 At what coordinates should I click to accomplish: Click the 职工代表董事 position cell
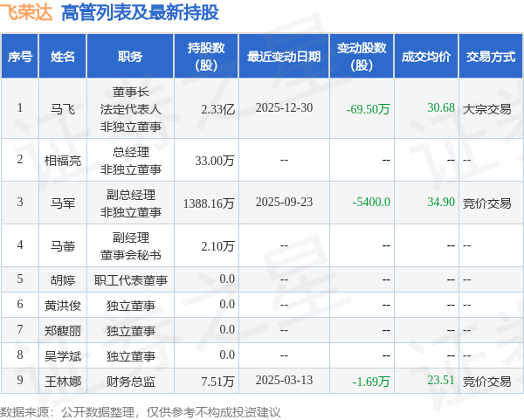tap(131, 279)
